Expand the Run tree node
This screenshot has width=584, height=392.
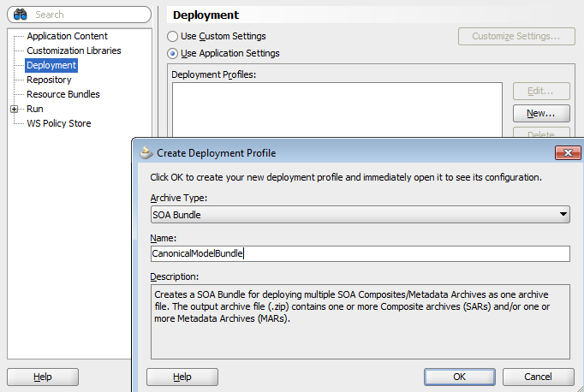click(15, 110)
